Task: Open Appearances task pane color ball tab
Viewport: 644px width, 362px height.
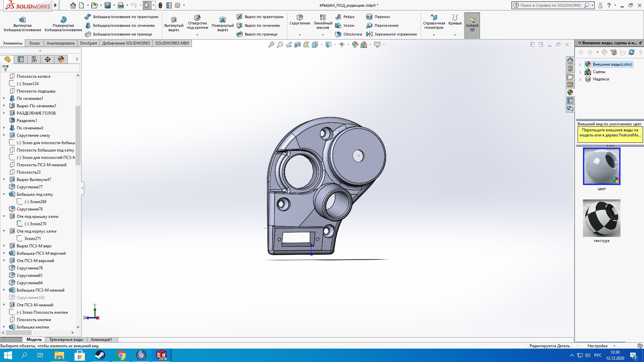Action: point(570,93)
